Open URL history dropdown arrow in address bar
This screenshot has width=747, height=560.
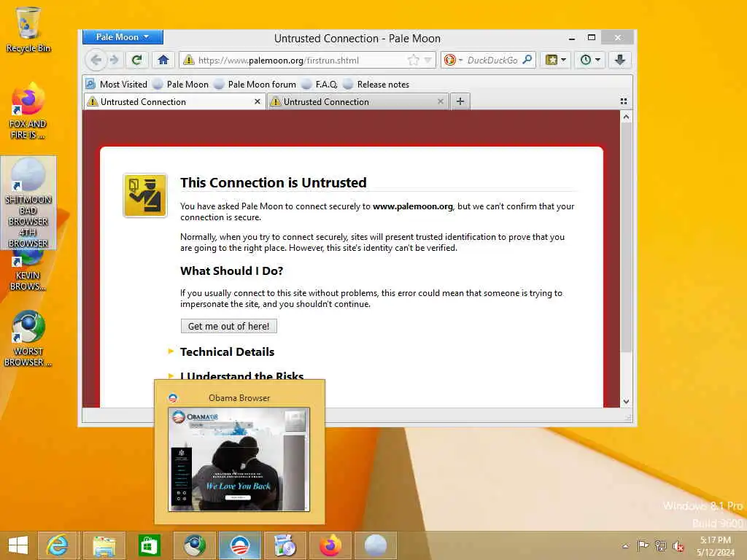[427, 60]
